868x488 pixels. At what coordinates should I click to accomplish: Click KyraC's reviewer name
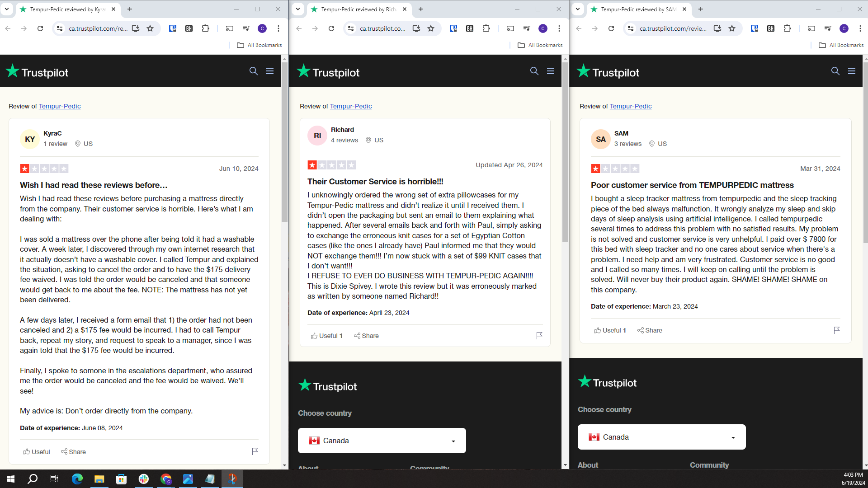click(52, 133)
